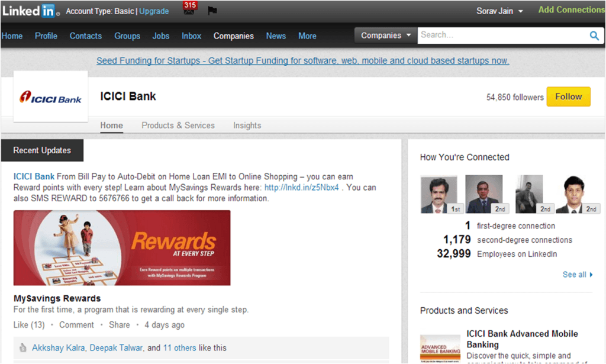Open the Inbox menu

click(x=191, y=36)
